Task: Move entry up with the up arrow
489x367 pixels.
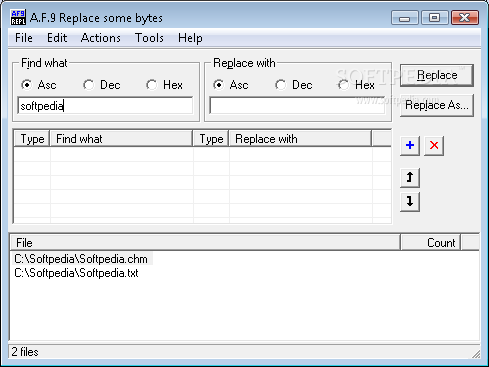Action: (410, 177)
